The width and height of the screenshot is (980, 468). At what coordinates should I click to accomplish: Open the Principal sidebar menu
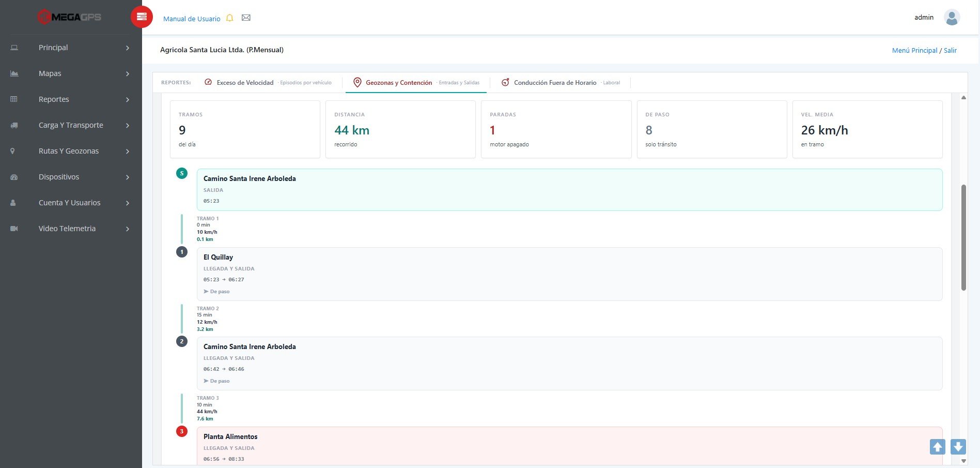tap(71, 48)
